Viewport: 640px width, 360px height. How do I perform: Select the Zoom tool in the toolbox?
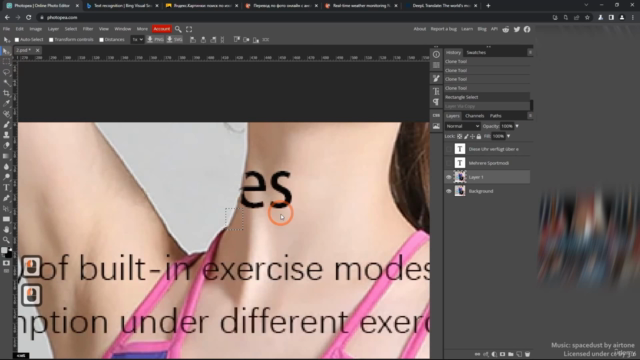(6, 240)
